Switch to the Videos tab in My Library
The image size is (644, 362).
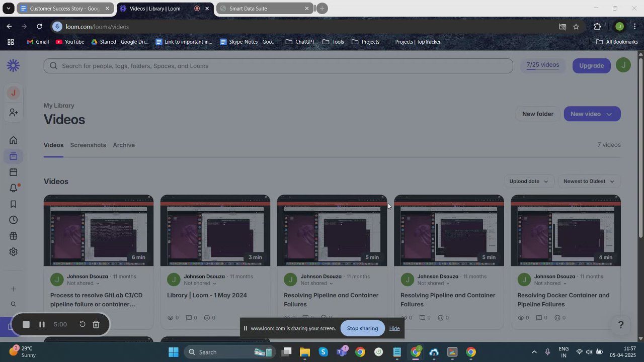pyautogui.click(x=53, y=145)
